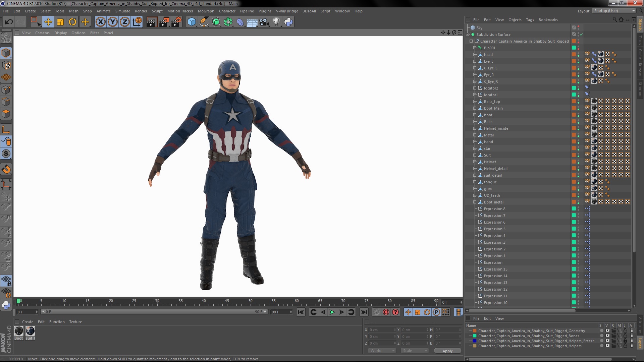The image size is (644, 362).
Task: Expand the Bip001 hierarchy
Action: (475, 48)
